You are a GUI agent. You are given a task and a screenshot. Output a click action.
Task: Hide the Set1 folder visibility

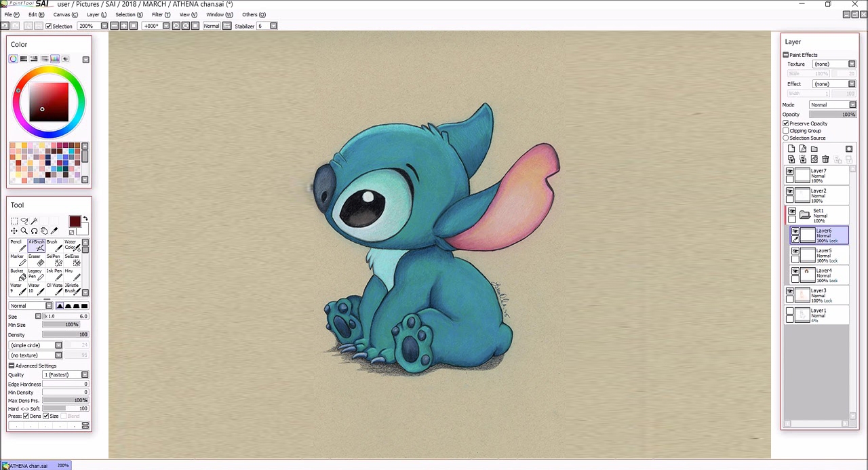pos(792,212)
